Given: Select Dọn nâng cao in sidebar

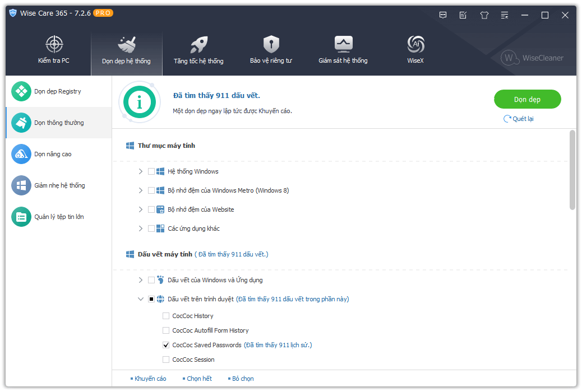Looking at the screenshot, I should [x=59, y=154].
